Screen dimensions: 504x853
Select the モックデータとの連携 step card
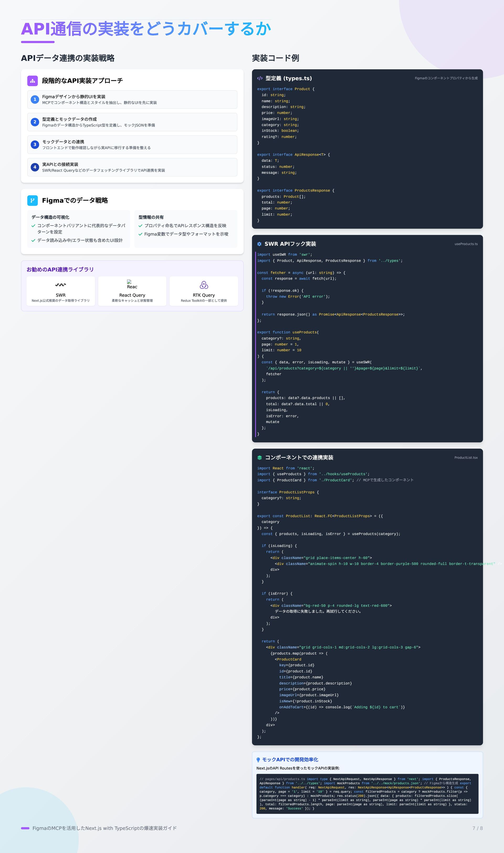(x=132, y=145)
